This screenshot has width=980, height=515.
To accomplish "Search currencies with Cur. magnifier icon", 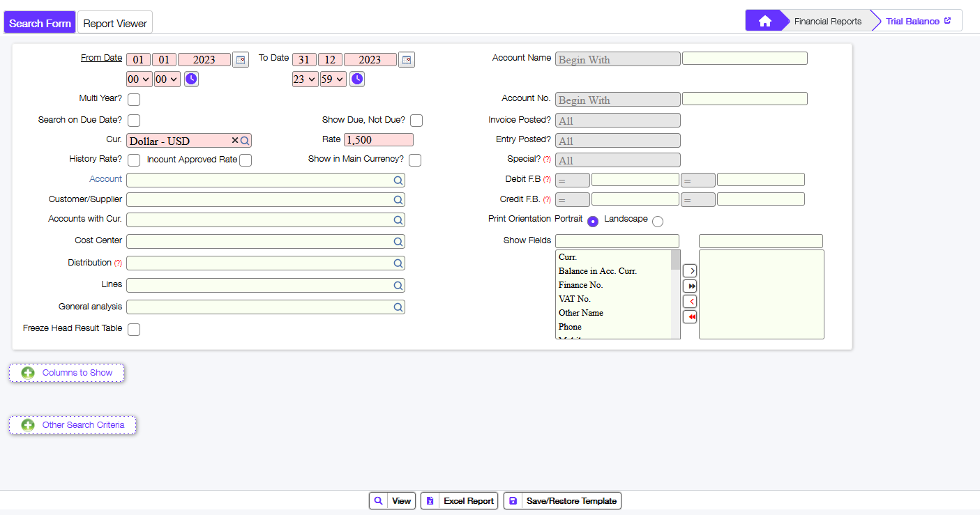I will pos(245,140).
